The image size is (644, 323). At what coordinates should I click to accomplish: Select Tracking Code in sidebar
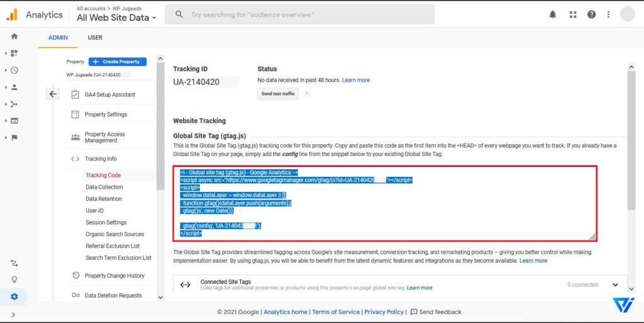click(x=103, y=175)
